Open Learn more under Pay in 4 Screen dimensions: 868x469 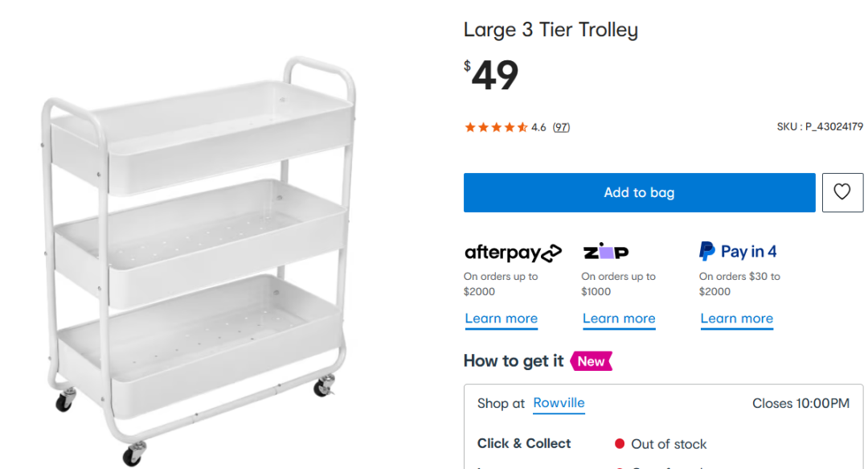[736, 319]
